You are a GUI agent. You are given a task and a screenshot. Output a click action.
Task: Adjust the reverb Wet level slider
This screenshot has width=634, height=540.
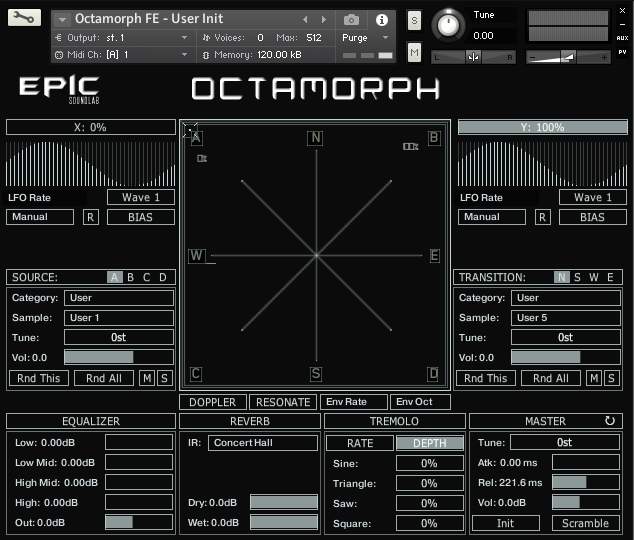[283, 522]
